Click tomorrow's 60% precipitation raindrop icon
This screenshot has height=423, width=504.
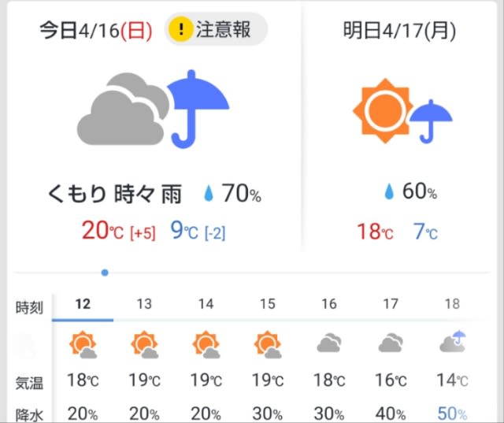pyautogui.click(x=389, y=191)
